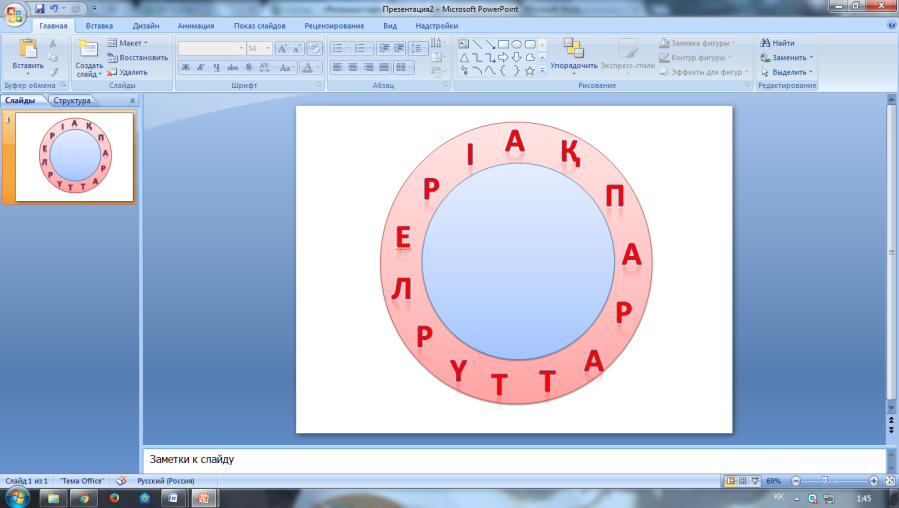Click the Создать слайд button icon
The width and height of the screenshot is (899, 508).
[88, 50]
